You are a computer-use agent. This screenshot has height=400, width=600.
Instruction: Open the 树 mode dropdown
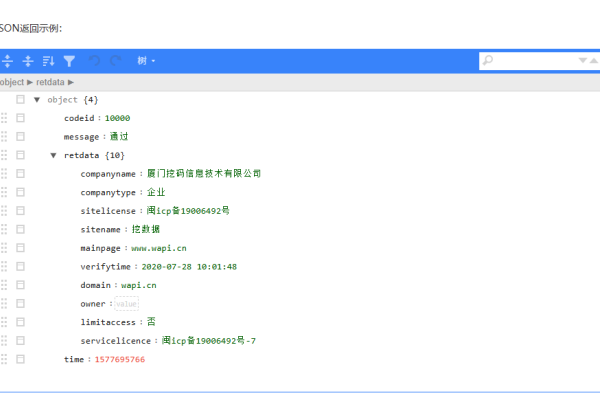(146, 61)
